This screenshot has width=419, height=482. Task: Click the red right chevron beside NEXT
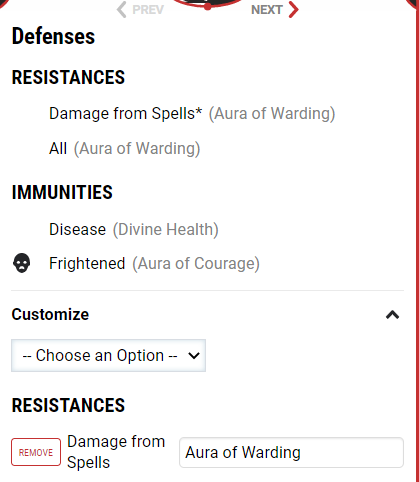tap(293, 10)
